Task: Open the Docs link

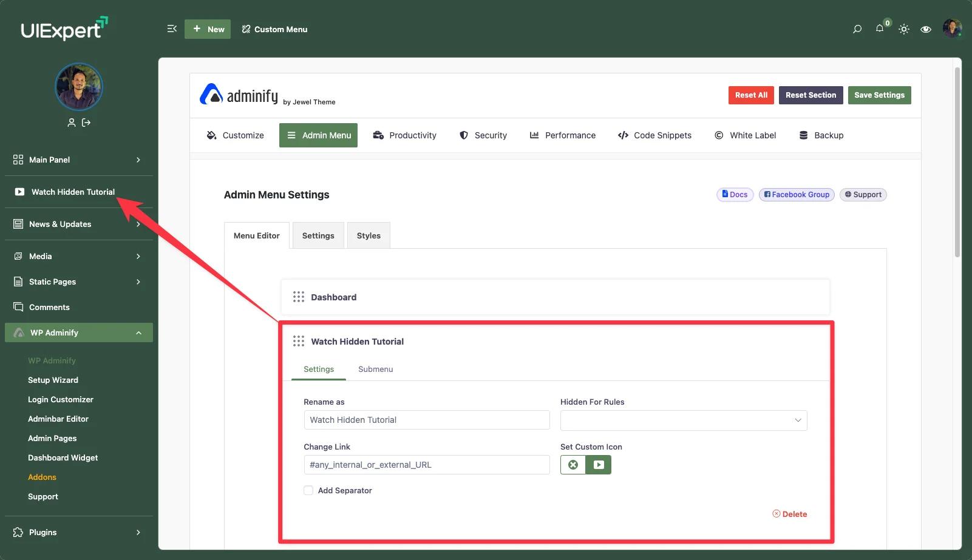Action: [735, 195]
